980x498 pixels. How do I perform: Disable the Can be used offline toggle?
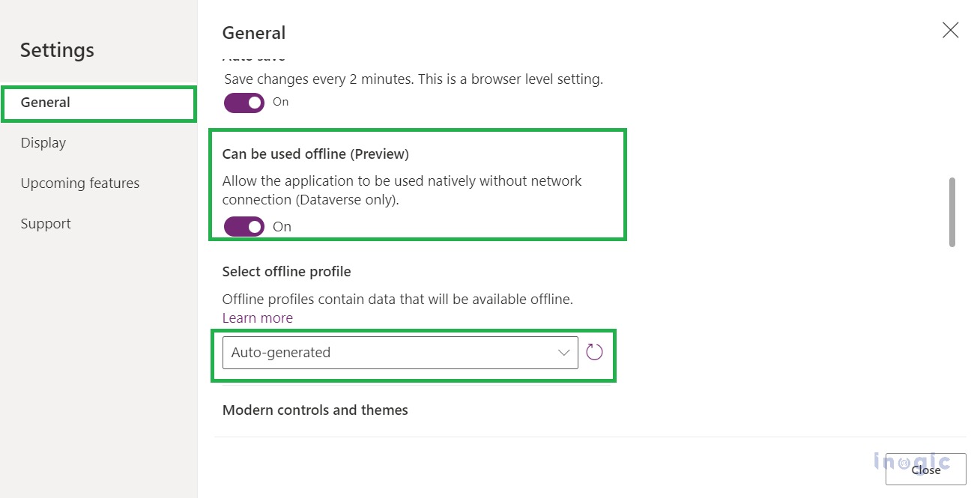[x=244, y=226]
